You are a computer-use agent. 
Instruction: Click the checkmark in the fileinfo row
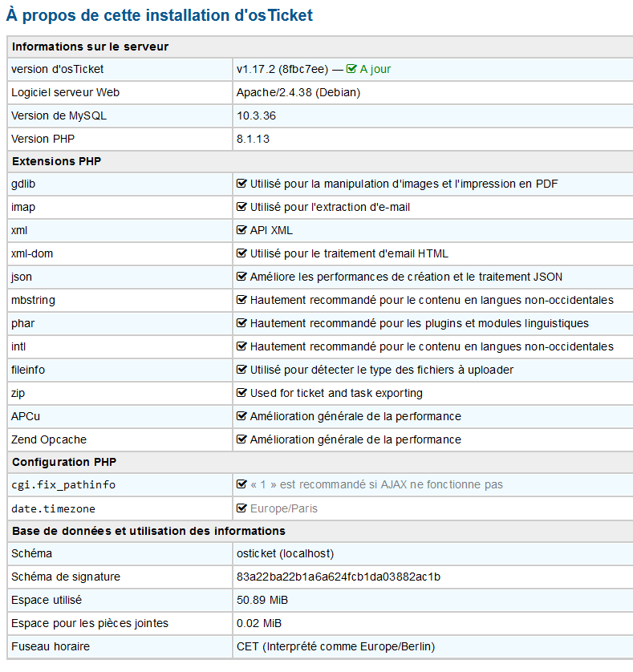[x=241, y=370]
